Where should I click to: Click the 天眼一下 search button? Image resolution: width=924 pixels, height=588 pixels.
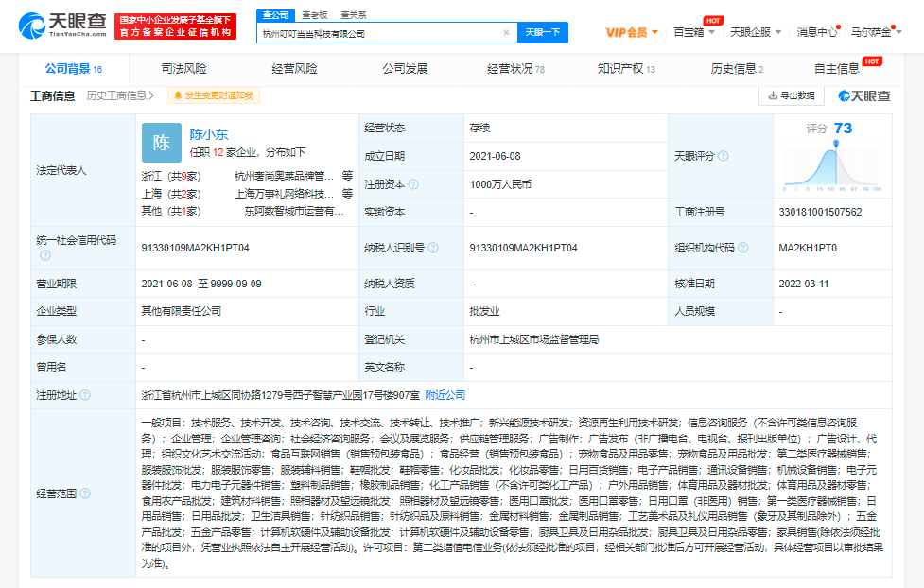click(543, 32)
